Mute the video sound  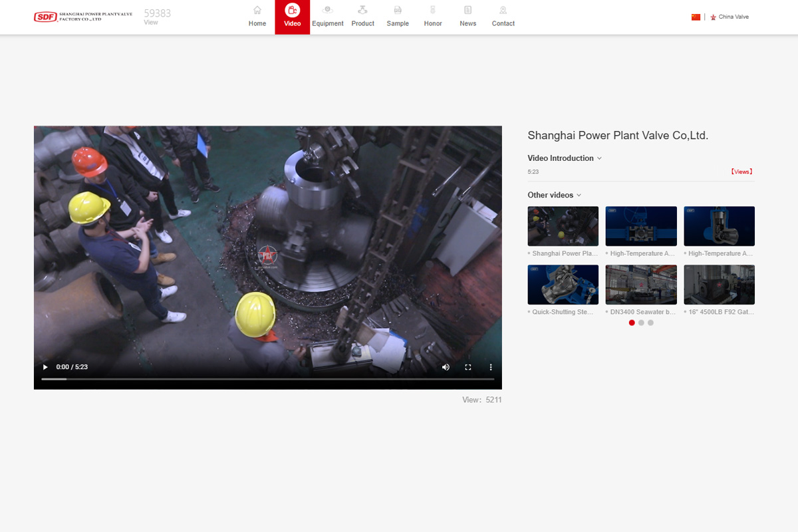(446, 367)
